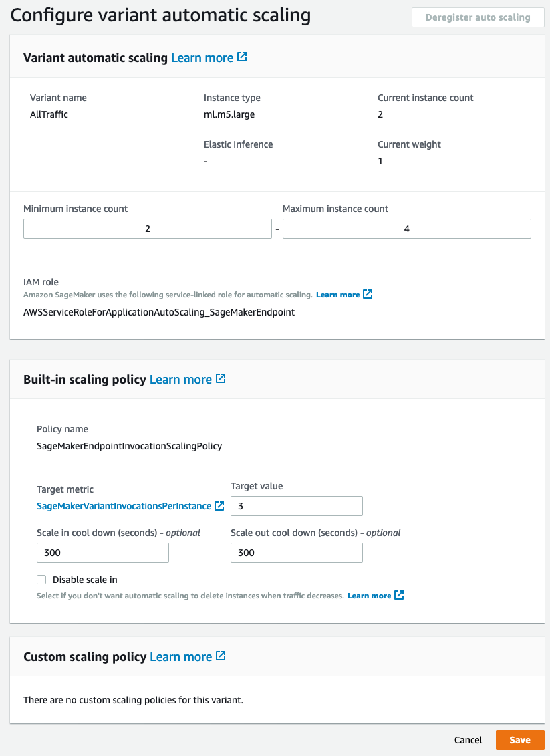
Task: Open Learn more for Custom scaling policy
Action: point(180,657)
